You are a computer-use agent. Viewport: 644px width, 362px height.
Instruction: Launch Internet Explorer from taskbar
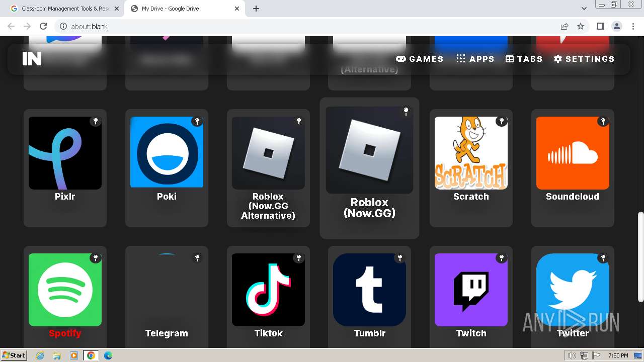[40, 355]
